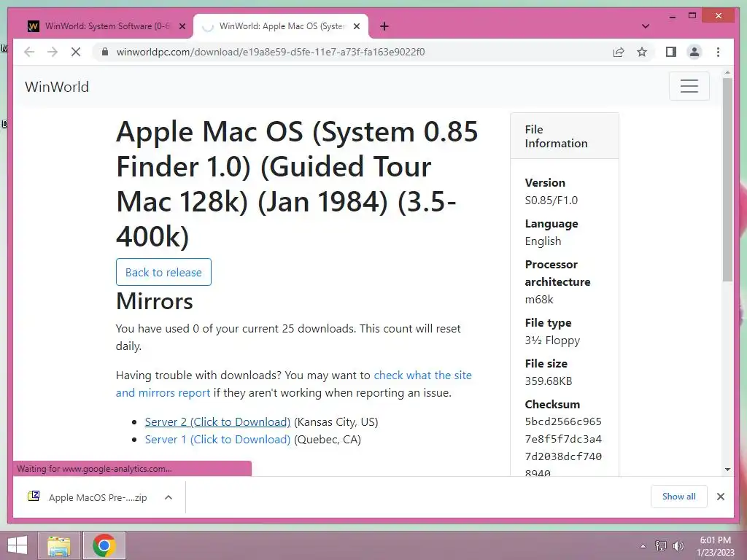Open the volume tray icon

[678, 546]
